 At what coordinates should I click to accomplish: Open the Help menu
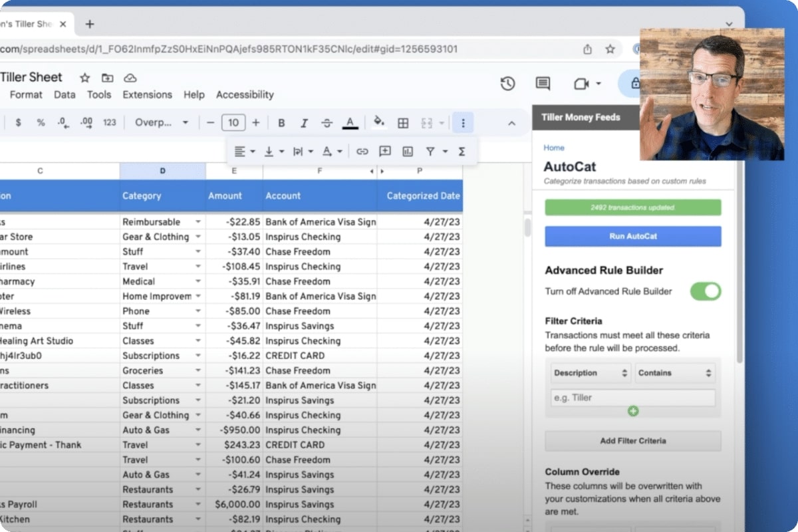click(x=194, y=94)
